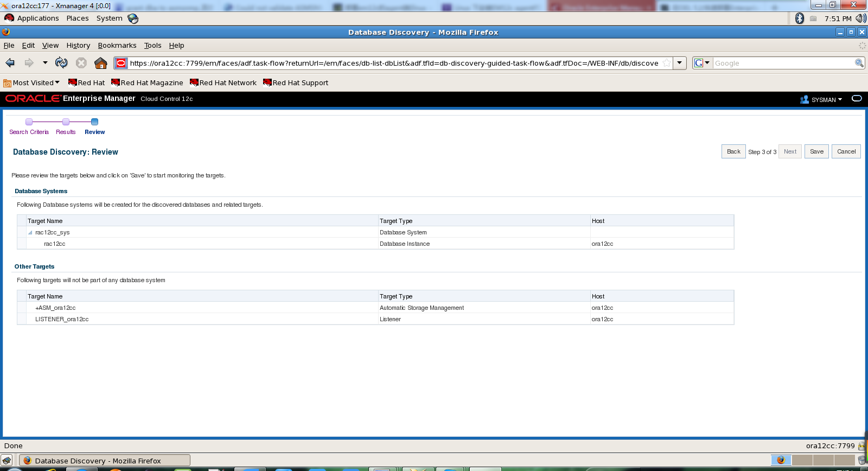
Task: Click the disabled Next button
Action: [x=790, y=151]
